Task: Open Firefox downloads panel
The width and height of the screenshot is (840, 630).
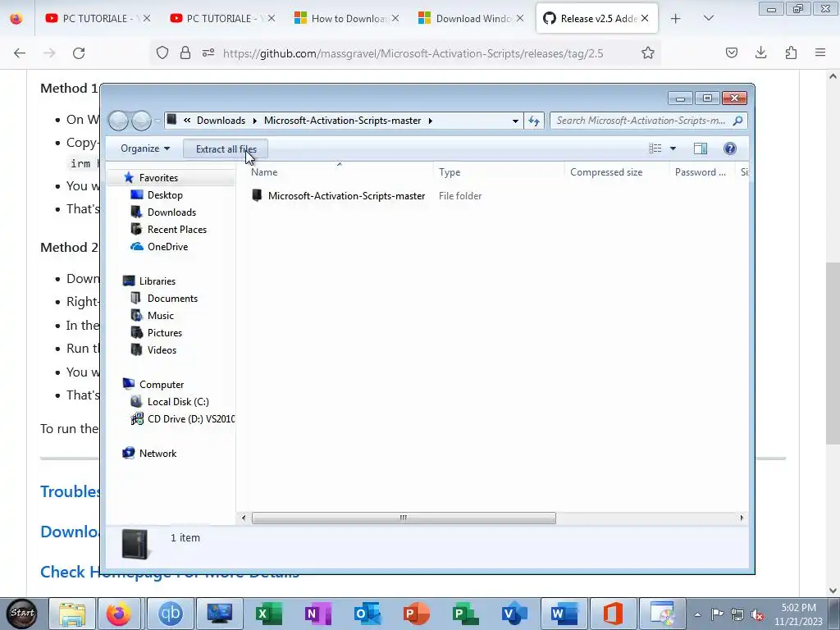Action: tap(760, 52)
